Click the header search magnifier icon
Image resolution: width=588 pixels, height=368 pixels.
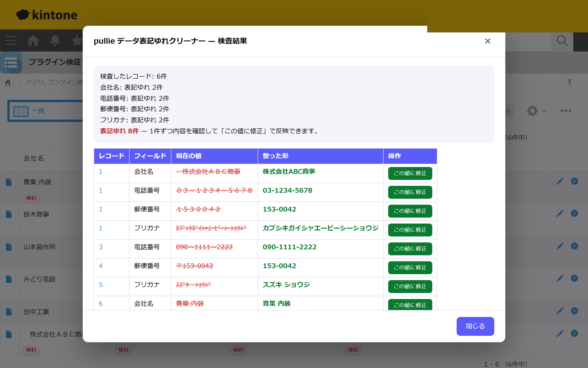562,41
